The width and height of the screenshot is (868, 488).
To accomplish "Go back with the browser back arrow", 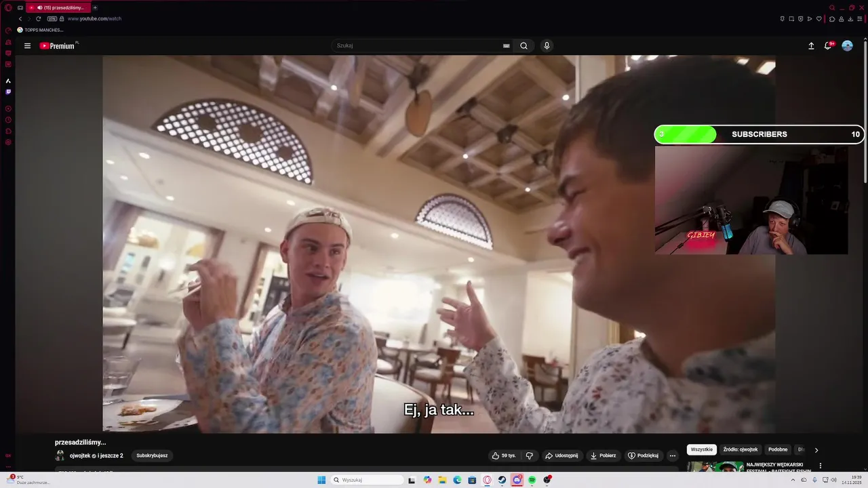I will click(20, 19).
